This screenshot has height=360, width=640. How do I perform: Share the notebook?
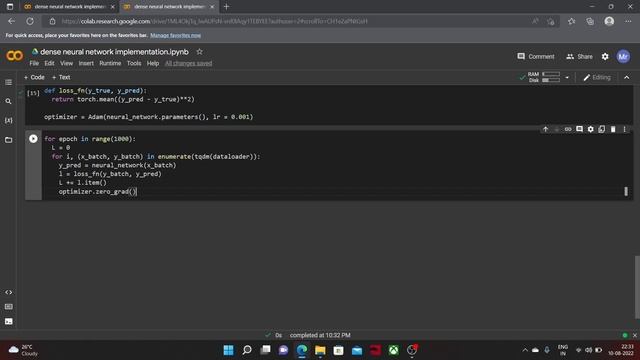click(579, 57)
